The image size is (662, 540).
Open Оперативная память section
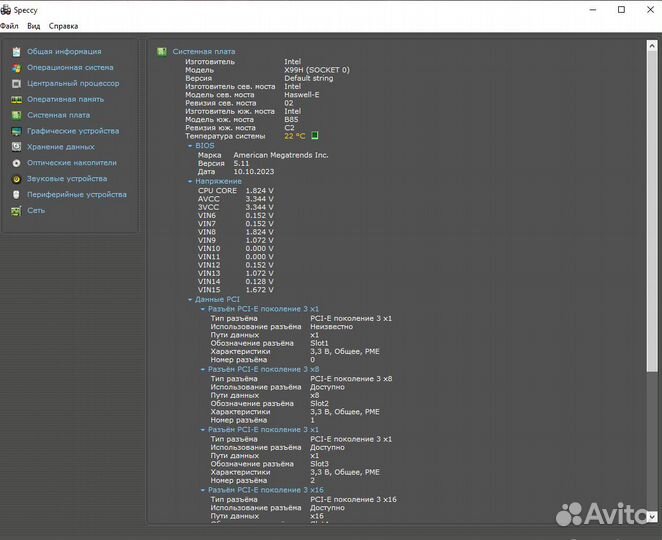point(65,100)
